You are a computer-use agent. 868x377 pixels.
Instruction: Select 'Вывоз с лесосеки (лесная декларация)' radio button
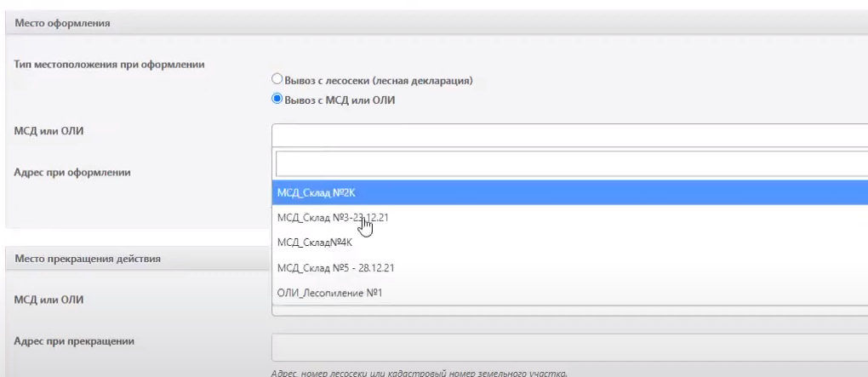276,80
